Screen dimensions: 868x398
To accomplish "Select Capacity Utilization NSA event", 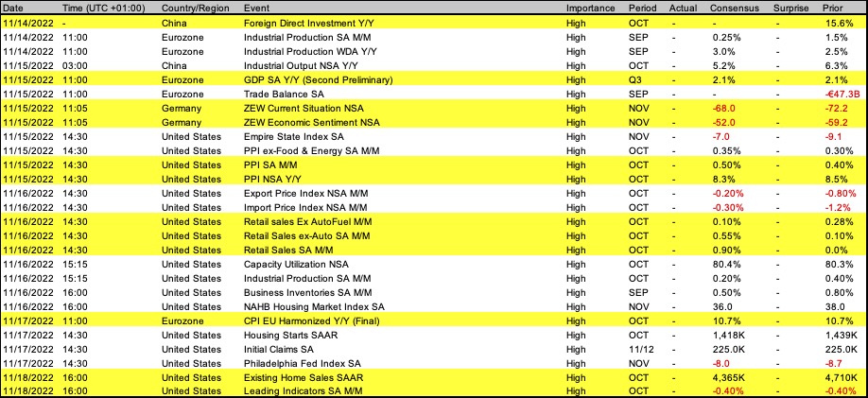I will [x=296, y=264].
